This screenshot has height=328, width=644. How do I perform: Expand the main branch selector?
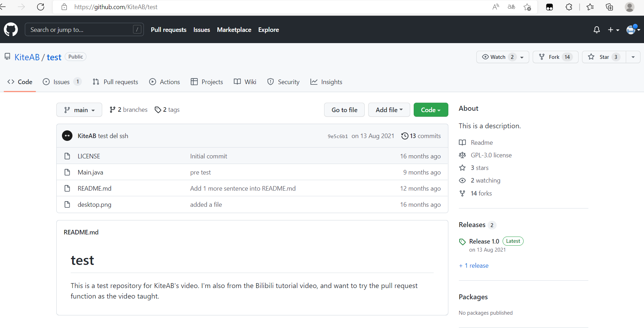(79, 110)
